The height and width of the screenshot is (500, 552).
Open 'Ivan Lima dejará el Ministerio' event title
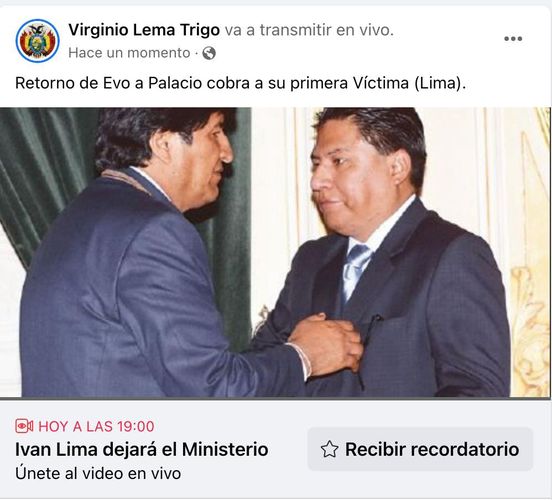click(142, 449)
